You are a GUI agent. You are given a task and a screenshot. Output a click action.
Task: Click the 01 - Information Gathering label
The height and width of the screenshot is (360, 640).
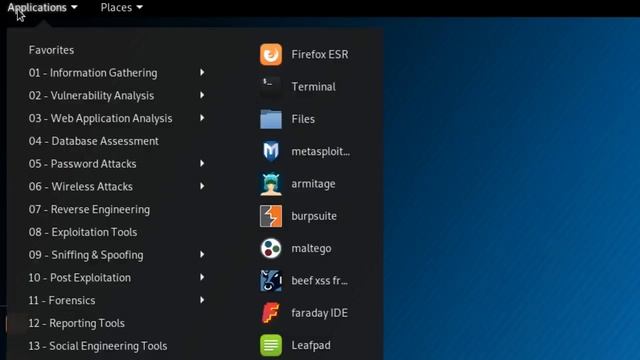[x=93, y=73]
